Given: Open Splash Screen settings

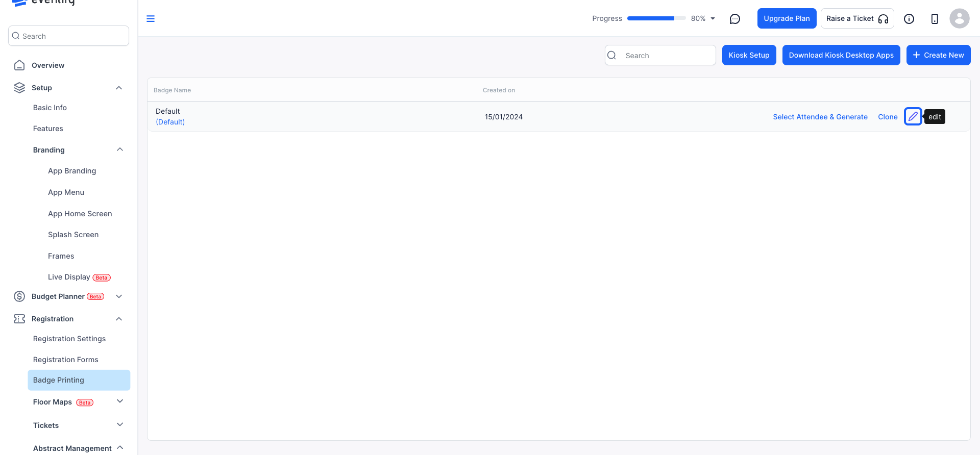Looking at the screenshot, I should 73,235.
